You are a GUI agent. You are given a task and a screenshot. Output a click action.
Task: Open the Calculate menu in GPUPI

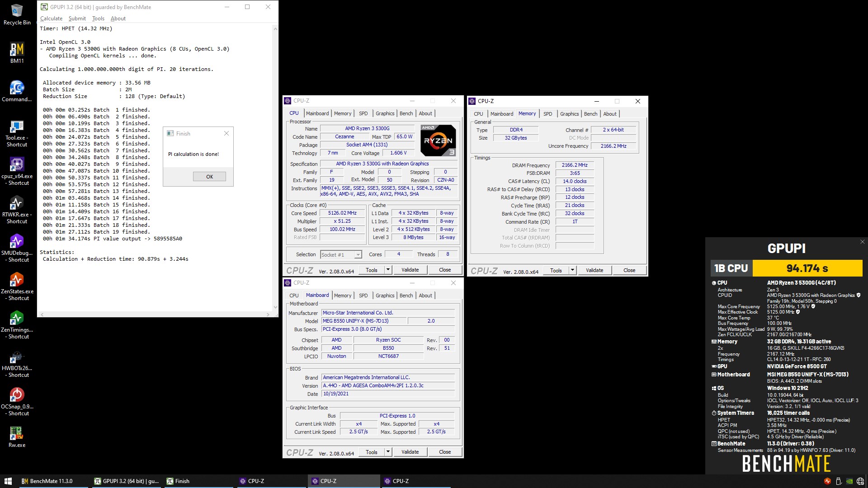tap(51, 19)
